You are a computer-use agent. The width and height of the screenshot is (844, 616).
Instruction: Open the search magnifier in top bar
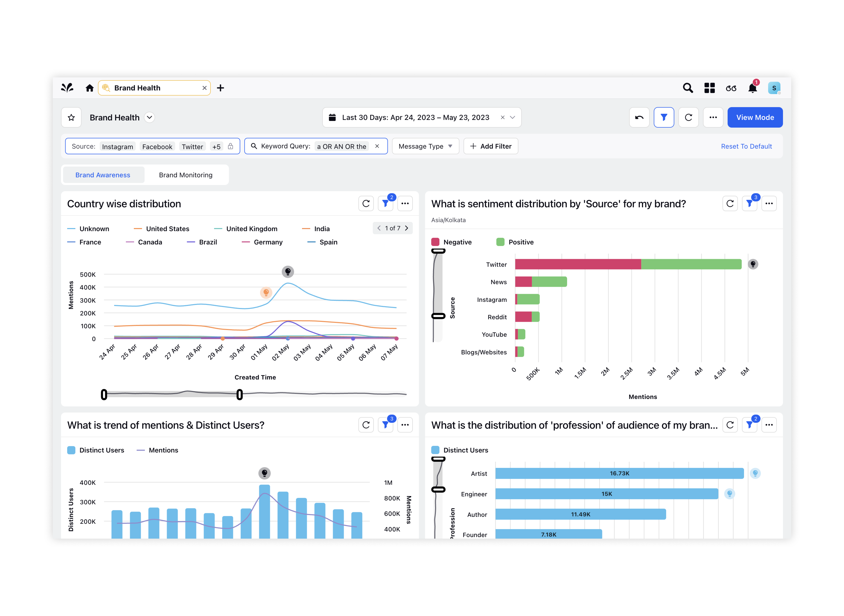click(687, 88)
